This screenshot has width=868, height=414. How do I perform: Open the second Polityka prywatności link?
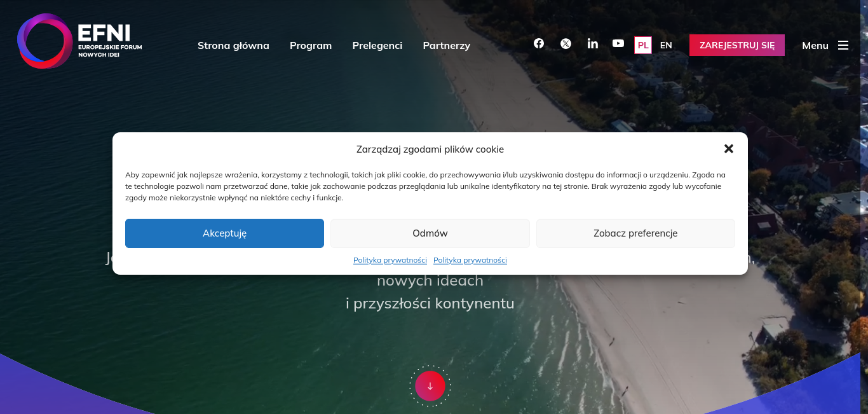pyautogui.click(x=470, y=260)
